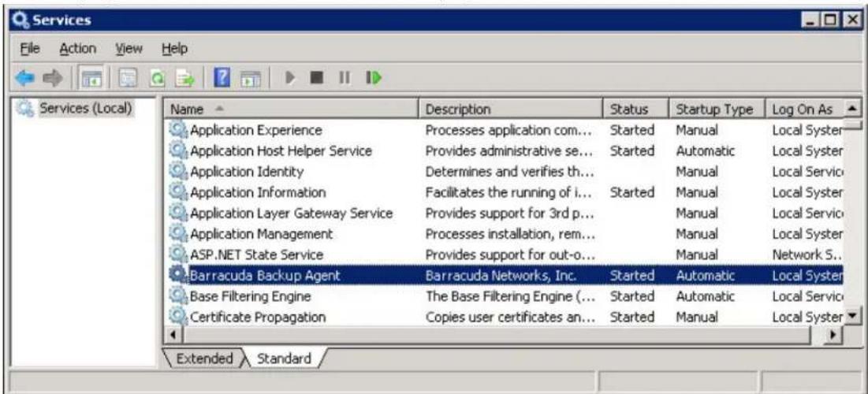Screen dimensions: 868x394
Task: Click the Application Host Helper Service gear icon
Action: click(x=177, y=151)
